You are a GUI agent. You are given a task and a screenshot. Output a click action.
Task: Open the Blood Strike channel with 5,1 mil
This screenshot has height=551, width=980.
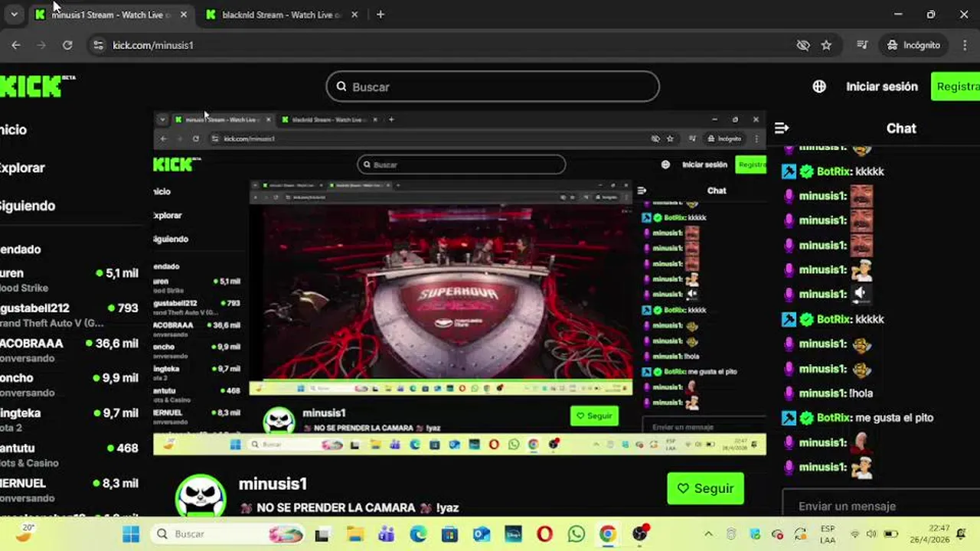(x=69, y=279)
